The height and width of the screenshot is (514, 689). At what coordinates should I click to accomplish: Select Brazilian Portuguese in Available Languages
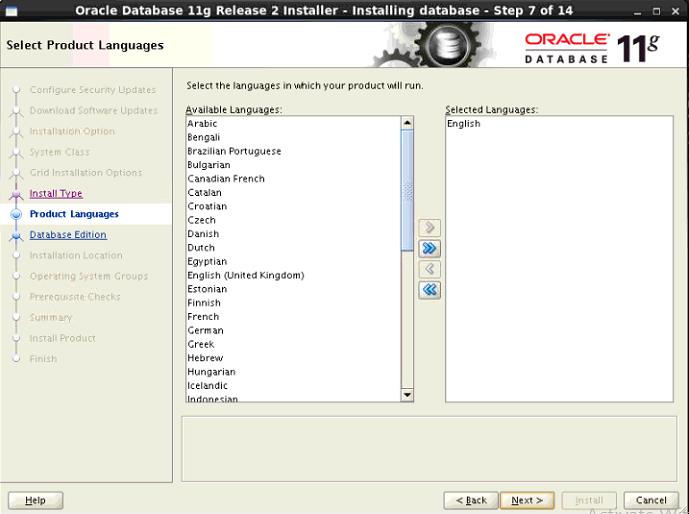(x=234, y=151)
